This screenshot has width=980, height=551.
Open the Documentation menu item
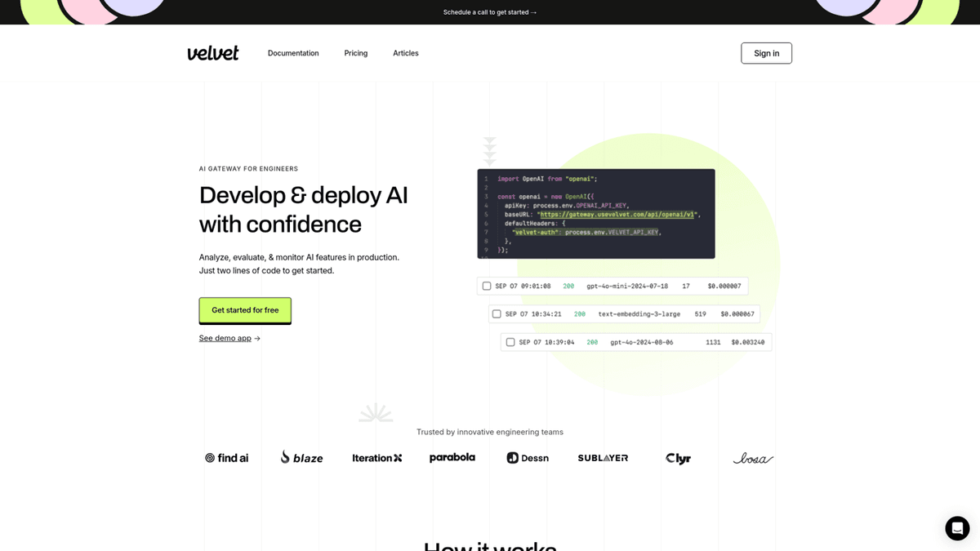coord(293,53)
